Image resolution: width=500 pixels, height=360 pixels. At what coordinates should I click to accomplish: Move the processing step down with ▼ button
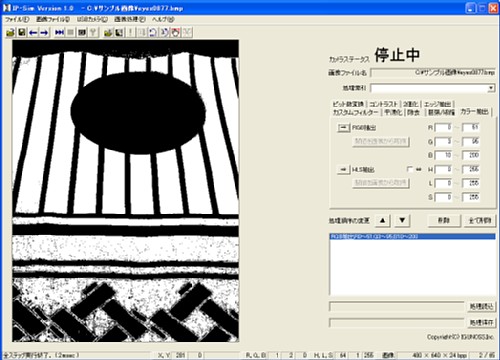coord(402,220)
